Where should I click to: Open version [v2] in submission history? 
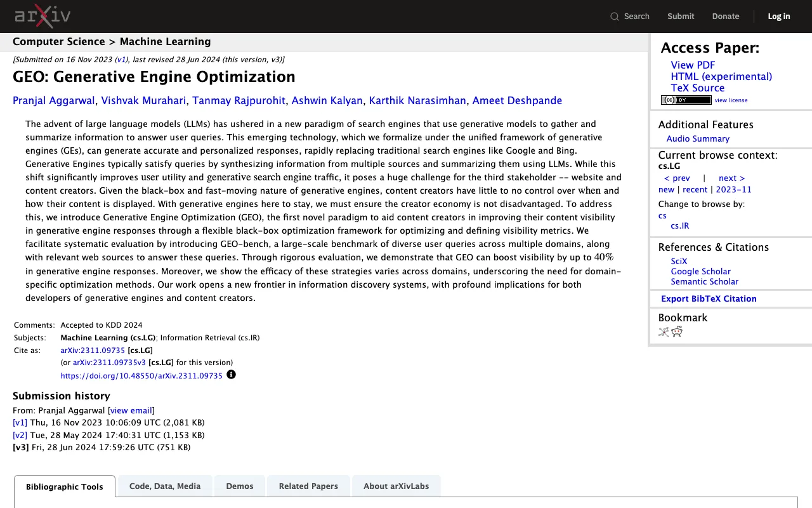tap(20, 436)
